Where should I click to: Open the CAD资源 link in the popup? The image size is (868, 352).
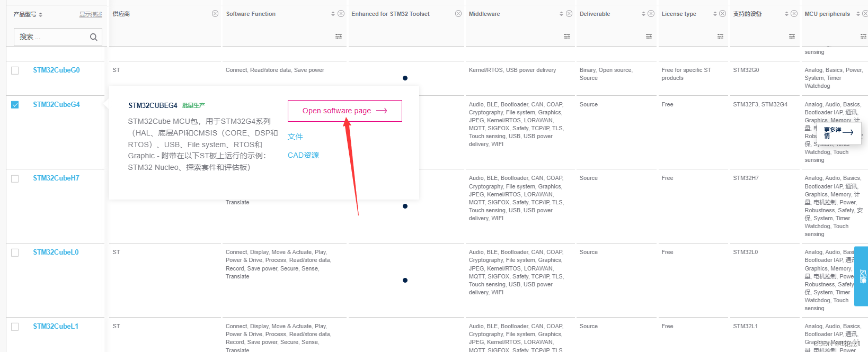pyautogui.click(x=303, y=155)
